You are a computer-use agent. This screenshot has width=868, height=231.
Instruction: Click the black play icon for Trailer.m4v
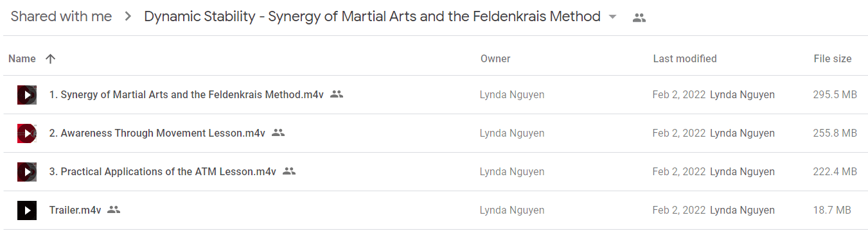point(26,210)
